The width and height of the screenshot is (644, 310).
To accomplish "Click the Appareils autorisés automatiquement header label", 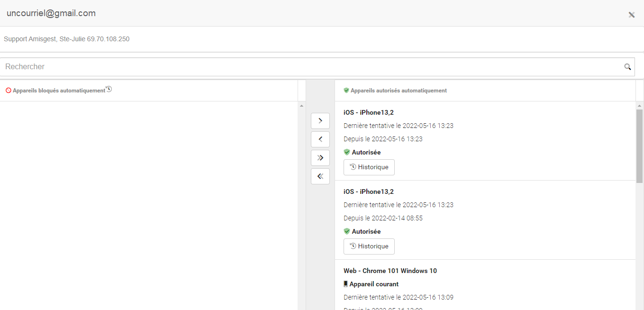I will (x=399, y=91).
